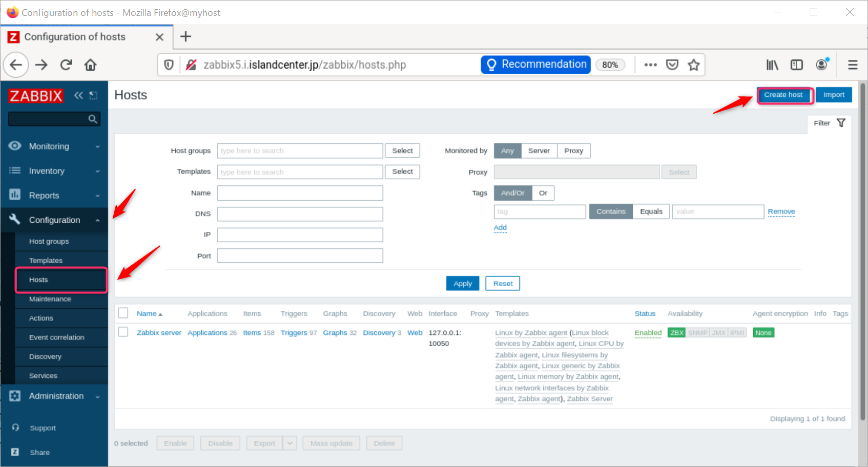Toggle the Enabled status link
The image size is (868, 467).
[x=648, y=333]
